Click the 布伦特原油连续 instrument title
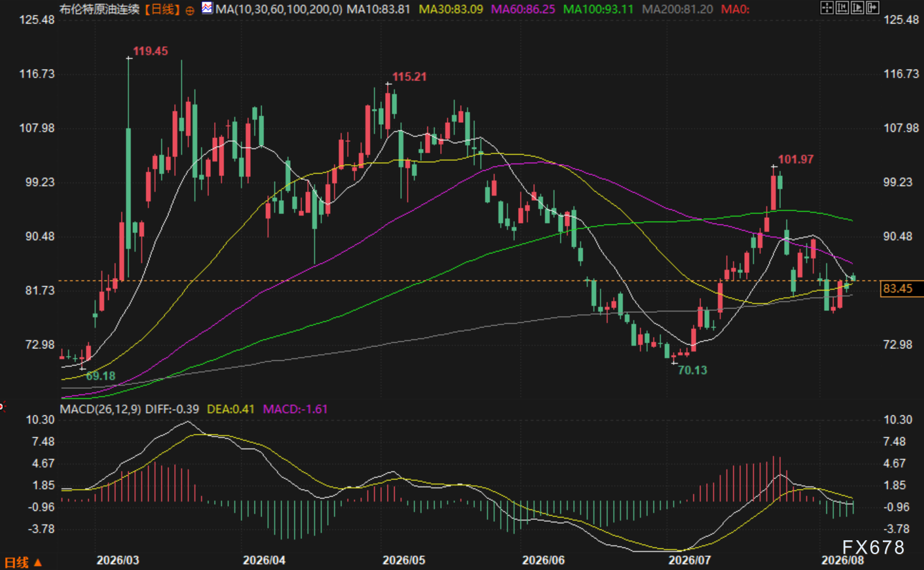924x570 pixels. pyautogui.click(x=99, y=9)
